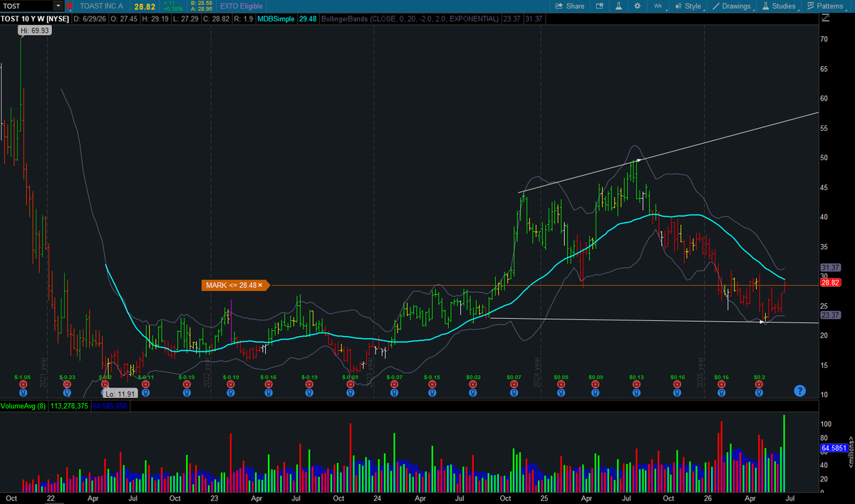The image size is (855, 504).
Task: Select the active trendline drawing tool icon
Action: [715, 6]
